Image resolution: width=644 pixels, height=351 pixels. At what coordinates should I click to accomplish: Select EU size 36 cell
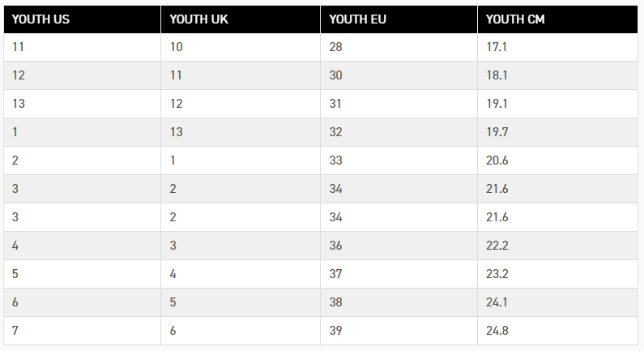399,246
